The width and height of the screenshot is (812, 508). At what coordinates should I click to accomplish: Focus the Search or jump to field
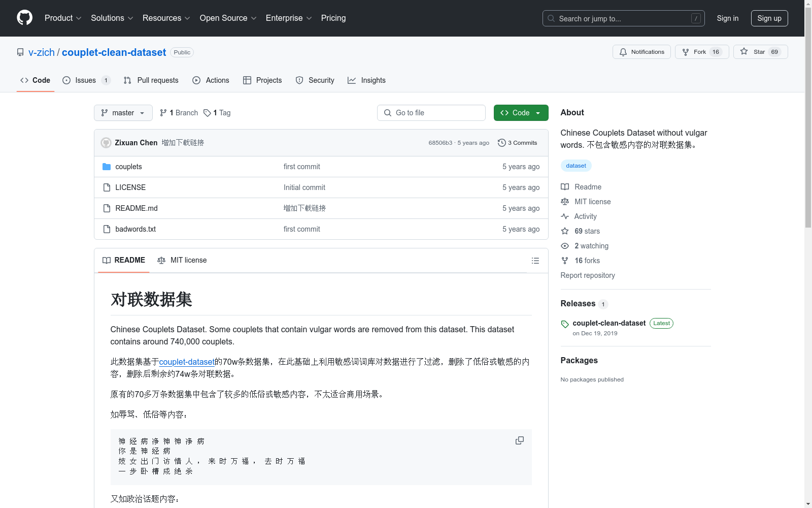[624, 18]
